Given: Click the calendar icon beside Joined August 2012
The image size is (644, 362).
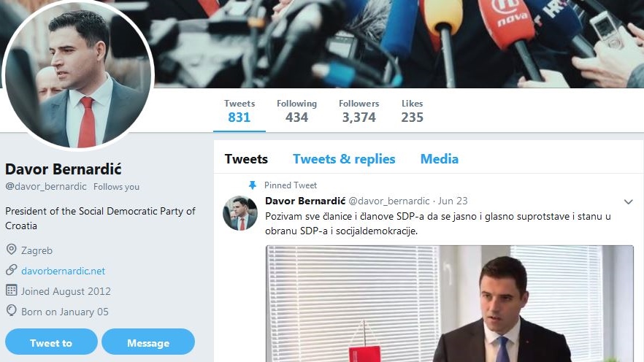Looking at the screenshot, I should [x=11, y=290].
